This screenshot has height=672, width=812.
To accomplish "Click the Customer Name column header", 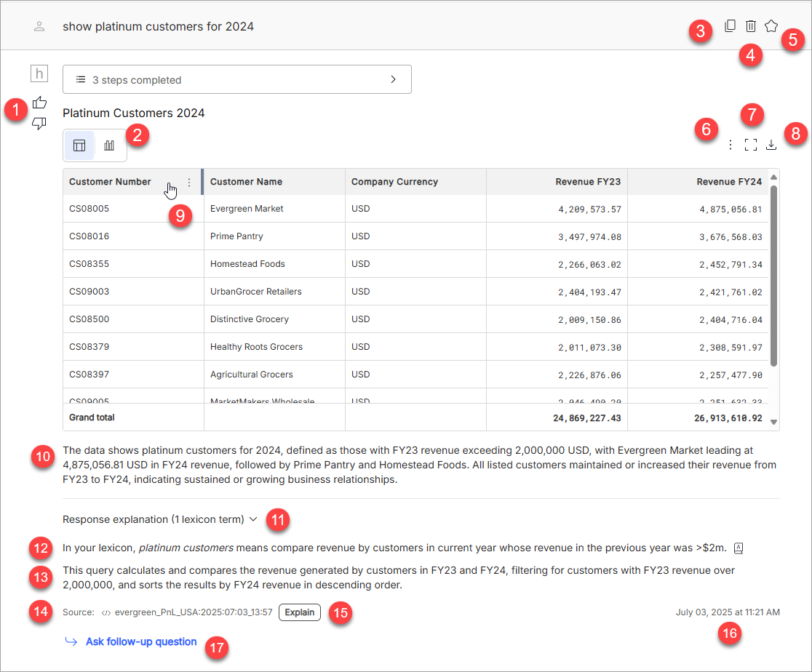I will tap(246, 182).
